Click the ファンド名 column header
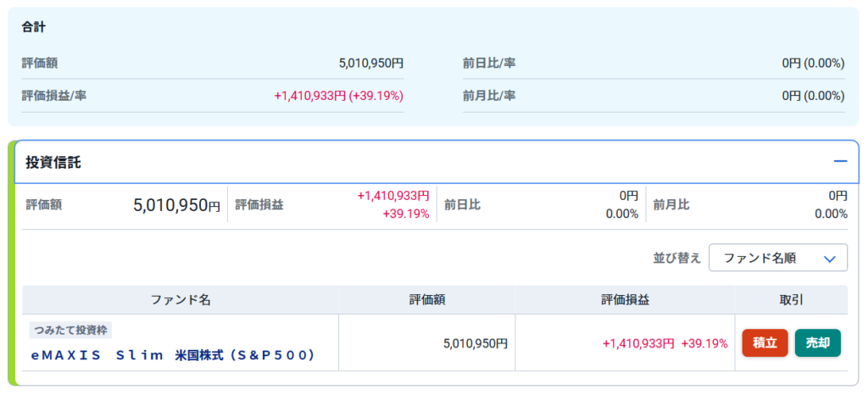868x395 pixels. (x=181, y=300)
